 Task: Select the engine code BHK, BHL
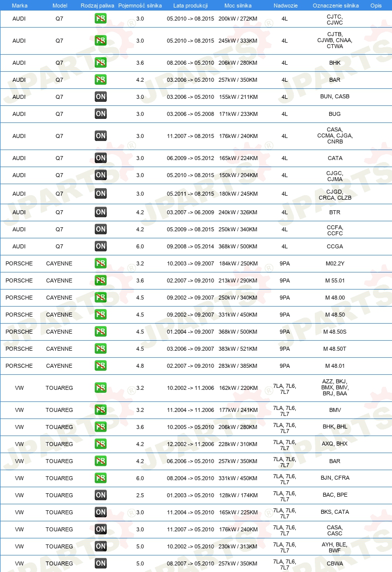coord(335,426)
